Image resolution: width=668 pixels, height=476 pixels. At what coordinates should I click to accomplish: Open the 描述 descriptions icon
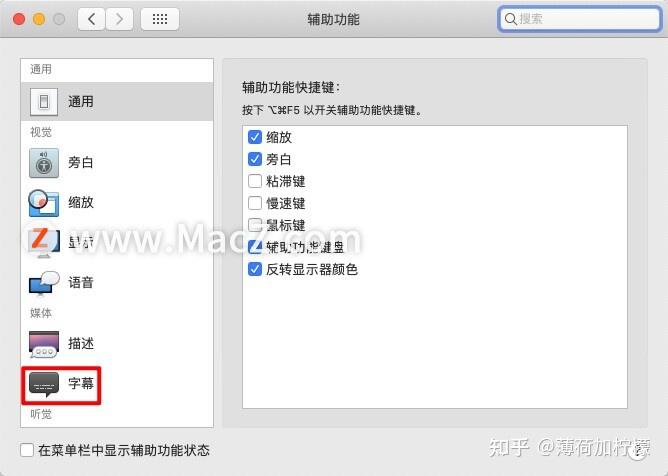pyautogui.click(x=44, y=343)
